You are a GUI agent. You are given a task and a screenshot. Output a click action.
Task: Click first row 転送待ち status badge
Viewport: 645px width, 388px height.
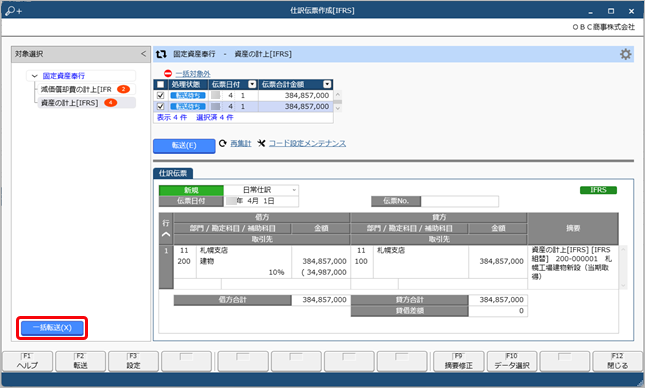[188, 95]
